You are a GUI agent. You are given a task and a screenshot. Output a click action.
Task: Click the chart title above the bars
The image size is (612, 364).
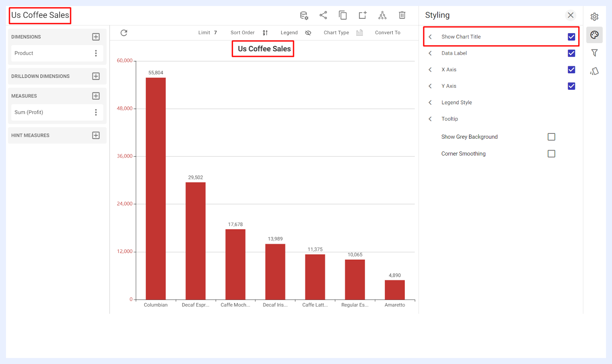coord(264,49)
